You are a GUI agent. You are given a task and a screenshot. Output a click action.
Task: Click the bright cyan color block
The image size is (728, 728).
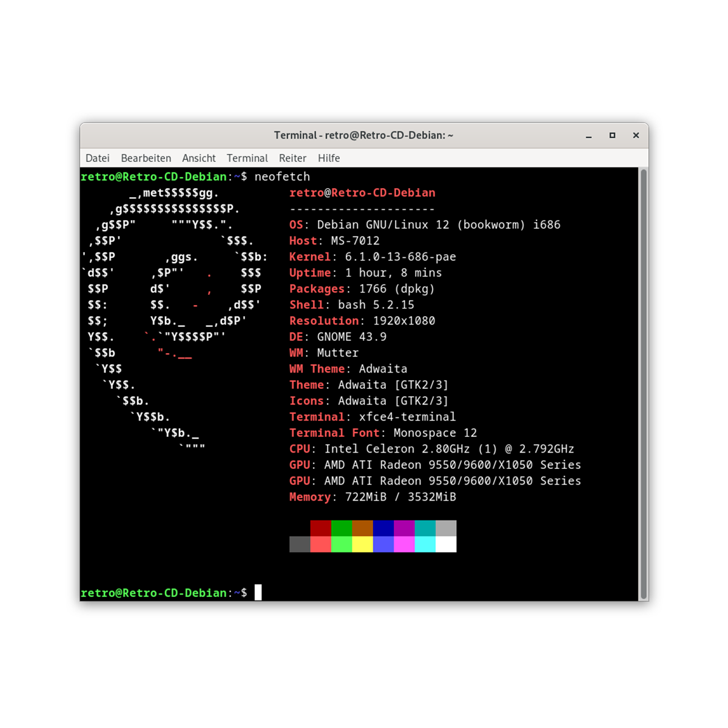[425, 544]
